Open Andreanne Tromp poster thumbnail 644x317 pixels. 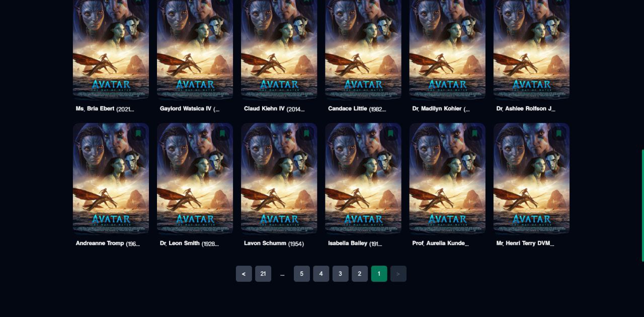tap(111, 178)
